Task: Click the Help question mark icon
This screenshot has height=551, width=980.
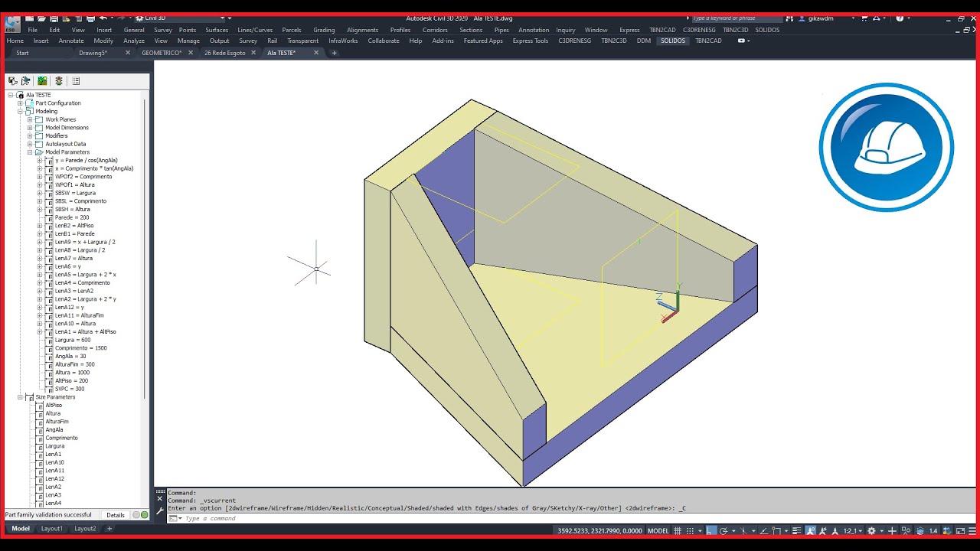Action: tap(900, 18)
